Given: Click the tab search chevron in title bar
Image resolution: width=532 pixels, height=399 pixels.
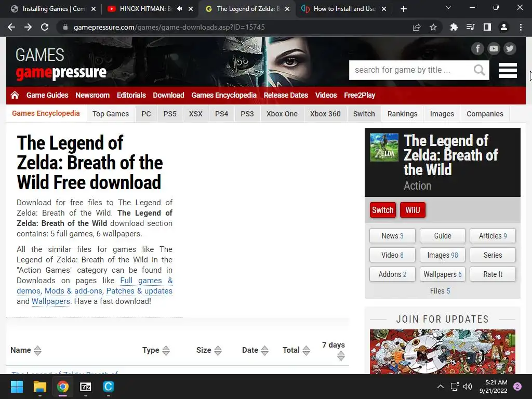Looking at the screenshot, I should pyautogui.click(x=448, y=7).
